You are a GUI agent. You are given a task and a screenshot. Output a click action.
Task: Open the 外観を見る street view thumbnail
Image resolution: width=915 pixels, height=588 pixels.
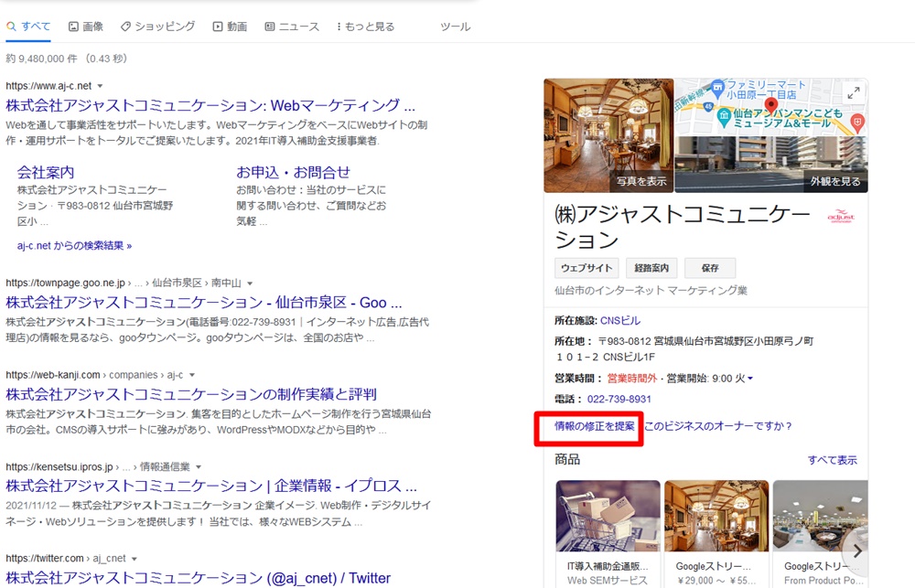(771, 165)
